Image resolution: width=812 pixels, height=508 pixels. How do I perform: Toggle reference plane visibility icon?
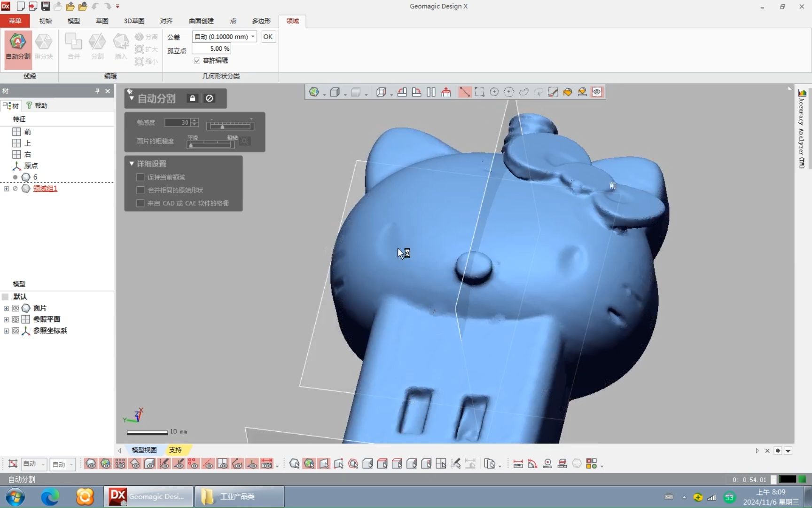click(223, 464)
